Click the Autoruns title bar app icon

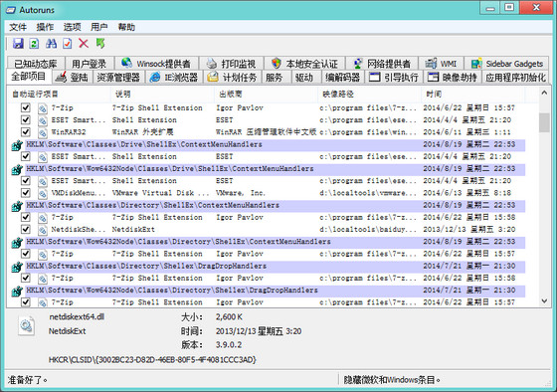[x=11, y=10]
